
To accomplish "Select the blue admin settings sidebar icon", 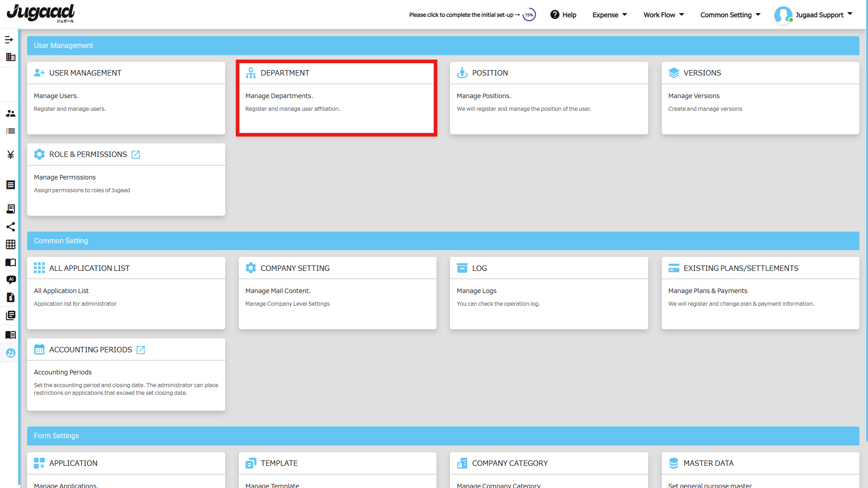I will pyautogui.click(x=10, y=353).
